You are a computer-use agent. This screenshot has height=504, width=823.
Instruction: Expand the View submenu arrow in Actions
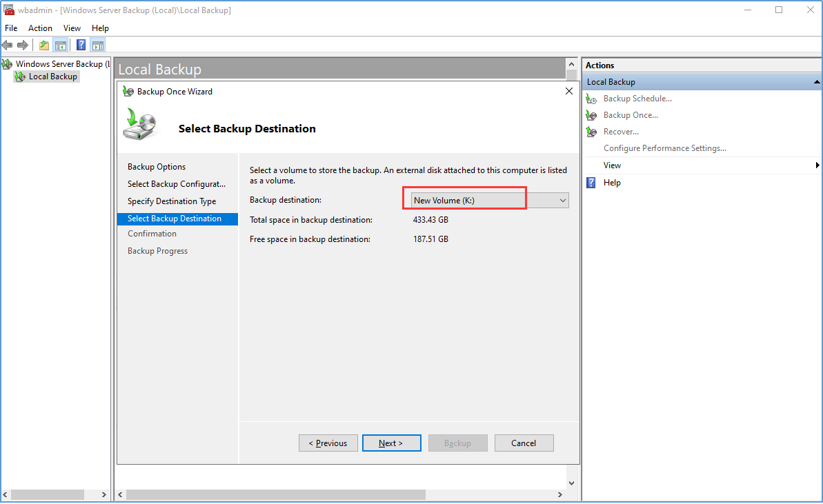[817, 165]
